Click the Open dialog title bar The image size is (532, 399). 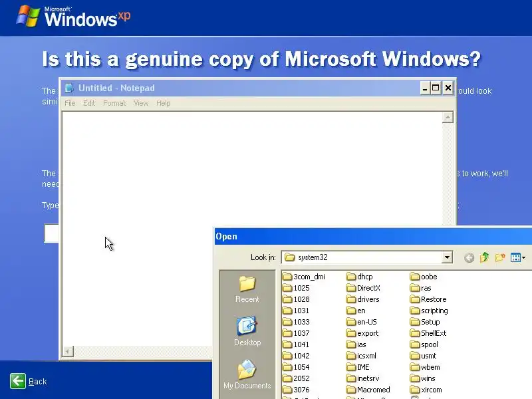point(373,236)
